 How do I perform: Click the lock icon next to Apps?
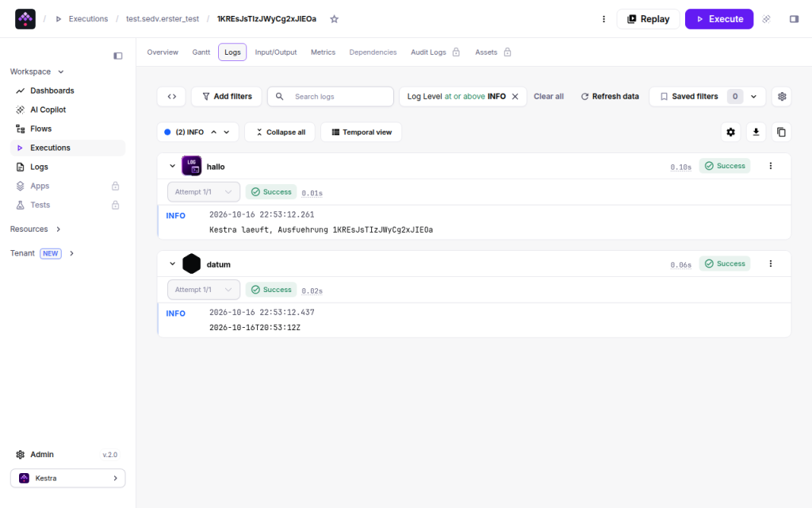[116, 186]
